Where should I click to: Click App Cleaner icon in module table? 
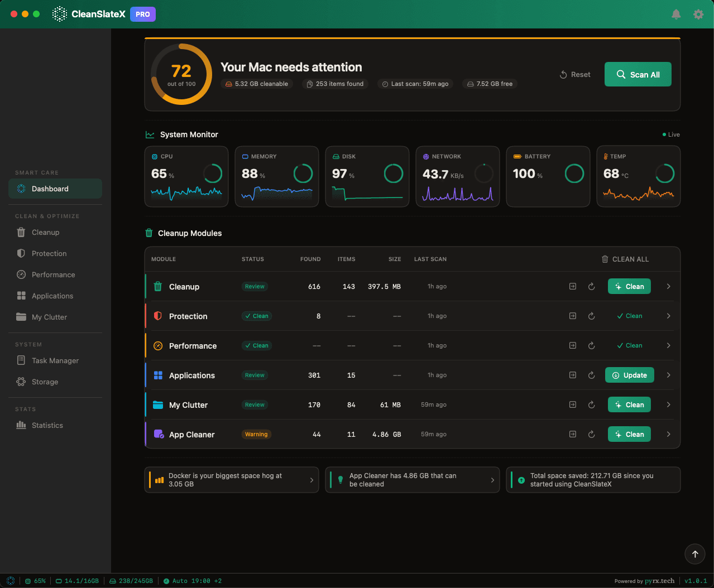coord(159,434)
